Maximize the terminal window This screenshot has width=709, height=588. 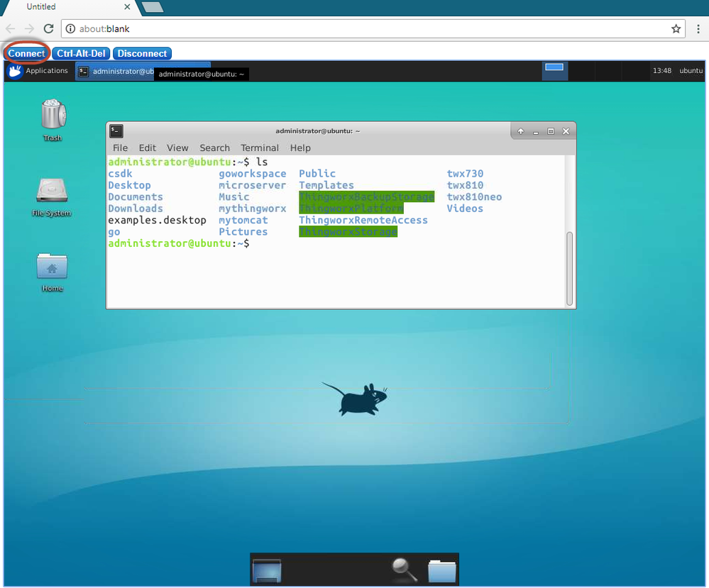(x=551, y=131)
